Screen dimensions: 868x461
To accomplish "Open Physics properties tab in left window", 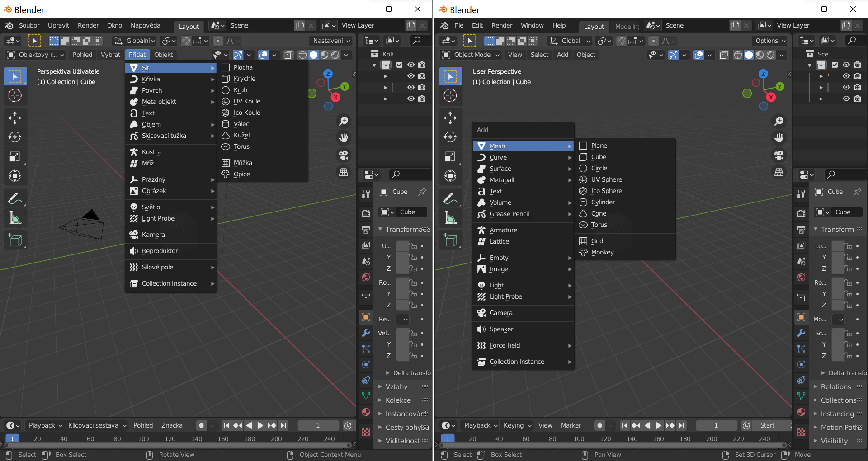I will coord(366,364).
